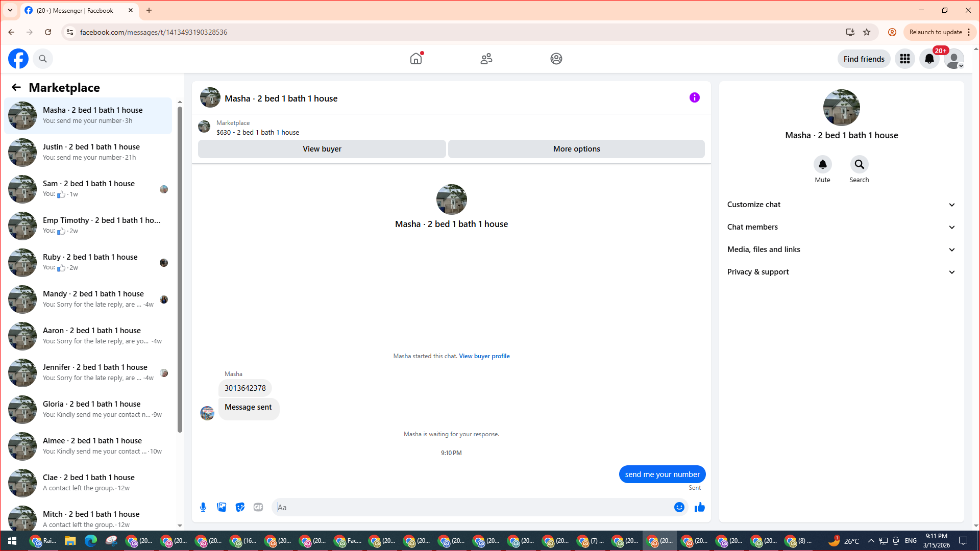Select the Messenger | Facebook browser tab
Image resolution: width=980 pixels, height=551 pixels.
tap(79, 10)
